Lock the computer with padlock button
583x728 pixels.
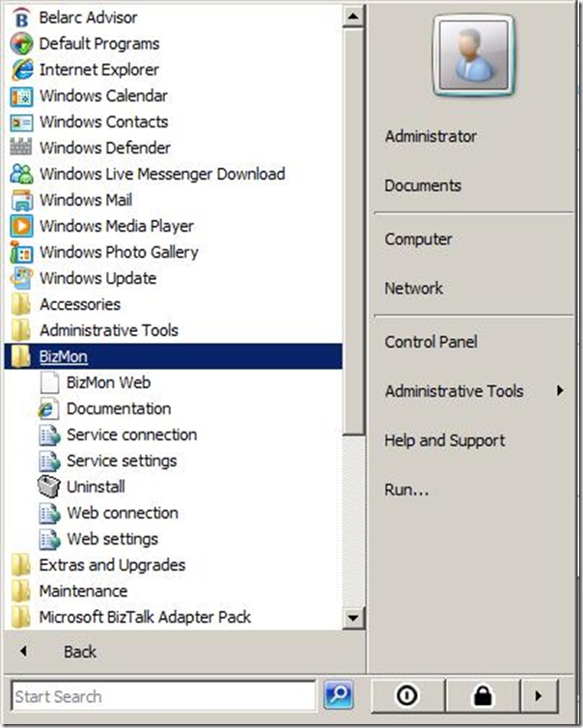click(483, 695)
